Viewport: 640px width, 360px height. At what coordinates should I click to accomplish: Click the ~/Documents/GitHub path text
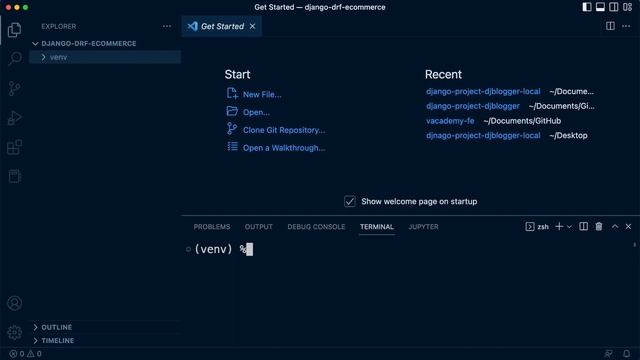point(522,121)
